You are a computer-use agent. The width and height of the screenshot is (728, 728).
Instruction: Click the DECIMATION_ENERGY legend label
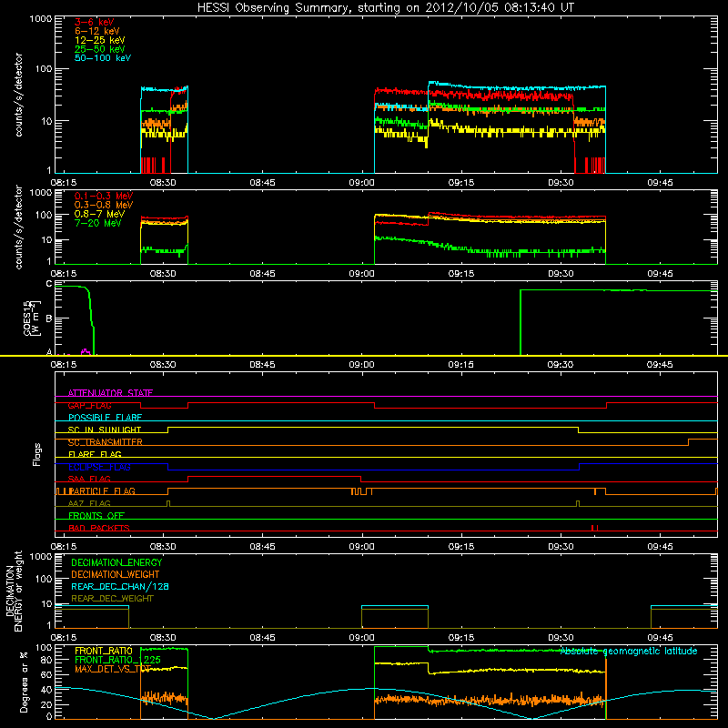tap(116, 562)
